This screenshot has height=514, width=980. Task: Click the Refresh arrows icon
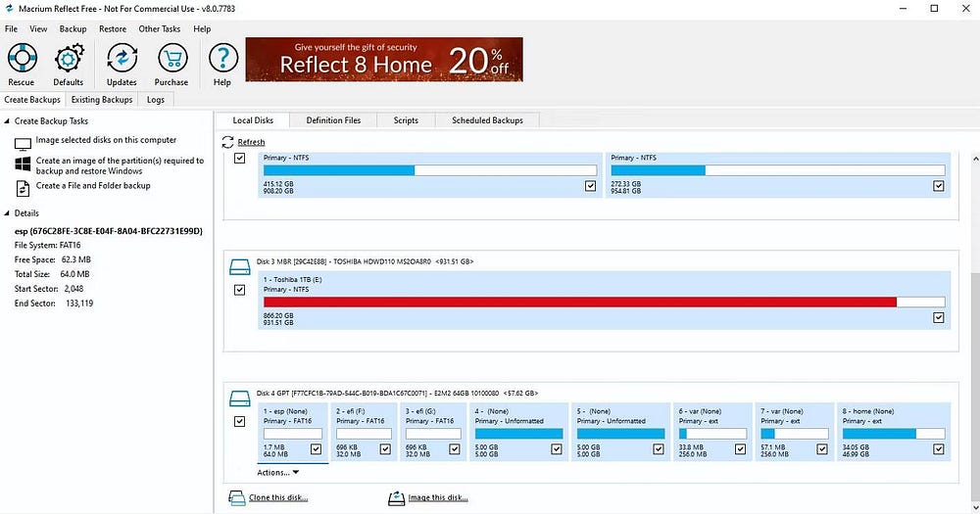[227, 142]
